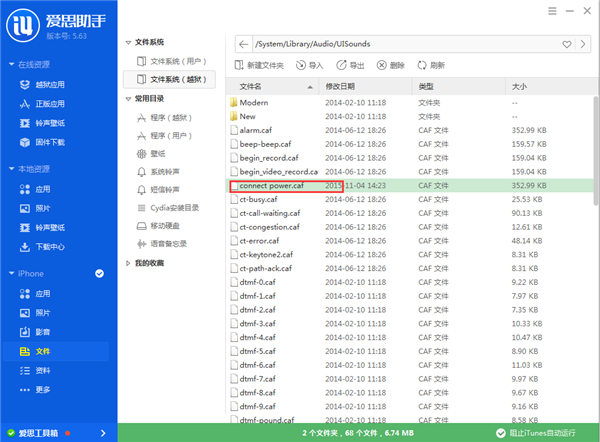Screen dimensions: 600x442
Task: Open 铃声壁纸 under 在线资源
Action: point(42,123)
